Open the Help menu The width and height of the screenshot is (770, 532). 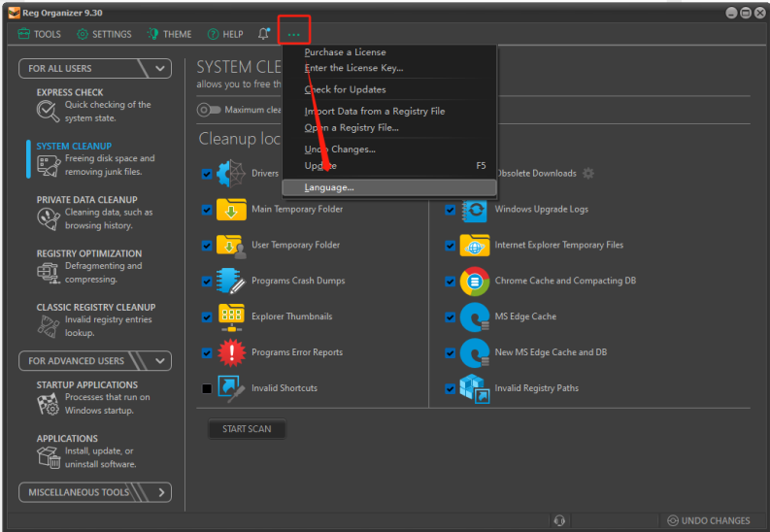pos(225,34)
